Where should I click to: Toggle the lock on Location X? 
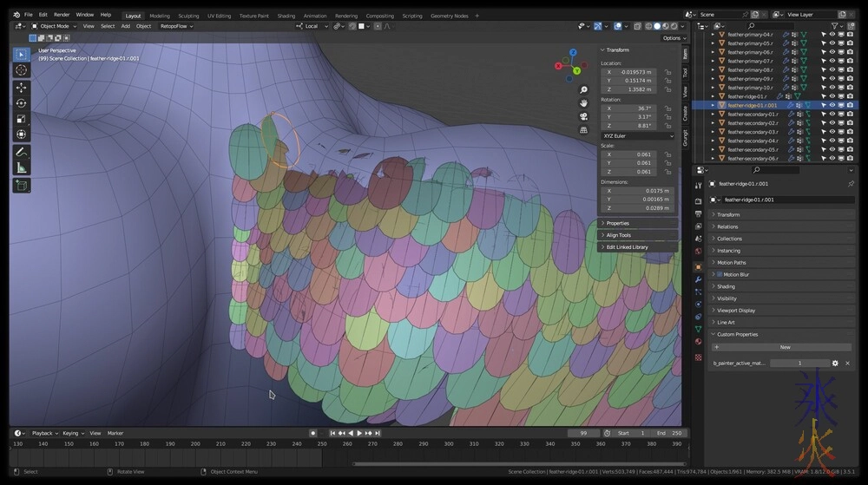(667, 72)
